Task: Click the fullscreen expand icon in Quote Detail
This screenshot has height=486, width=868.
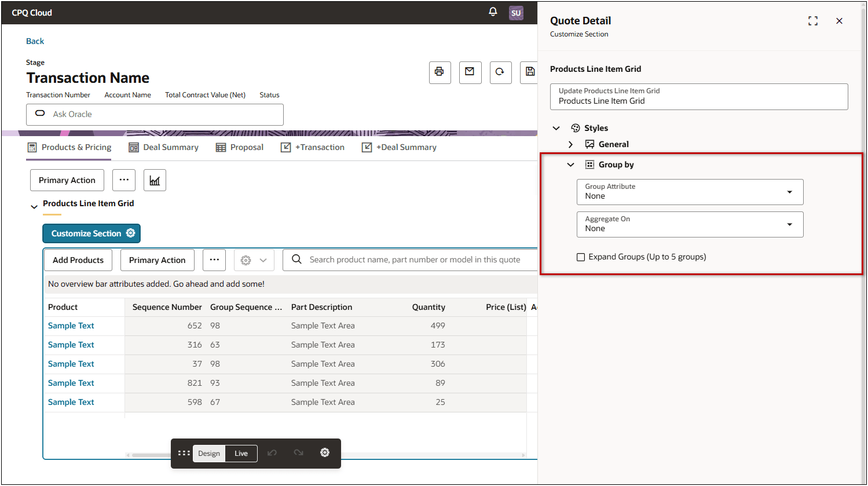Action: coord(813,21)
